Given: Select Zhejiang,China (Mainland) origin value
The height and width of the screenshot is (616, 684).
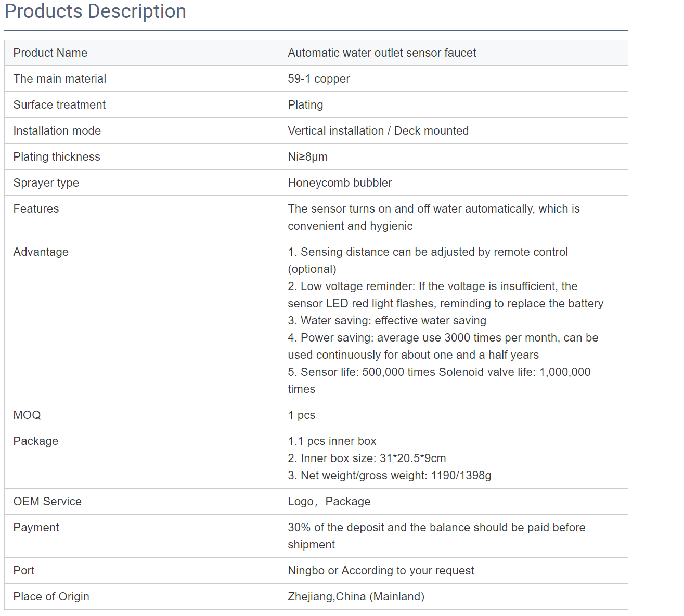Looking at the screenshot, I should pyautogui.click(x=356, y=596).
